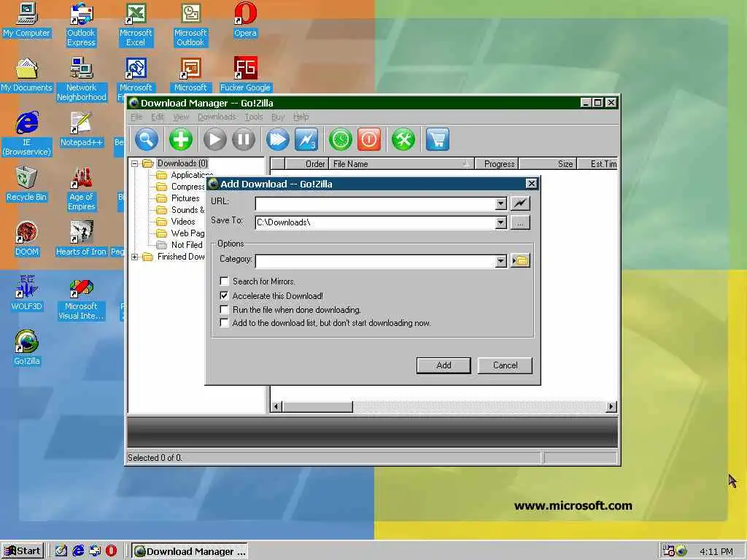Image resolution: width=747 pixels, height=560 pixels.
Task: Select the Videos folder in tree
Action: coord(183,222)
